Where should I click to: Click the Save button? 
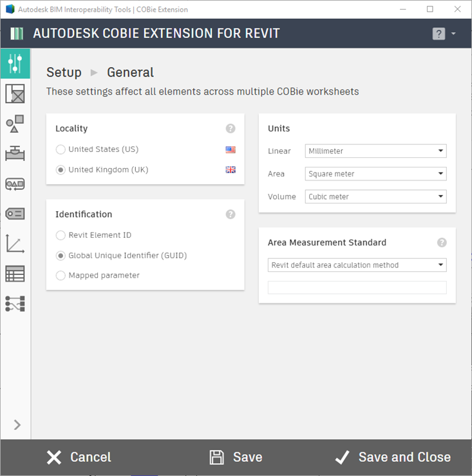pos(236,457)
